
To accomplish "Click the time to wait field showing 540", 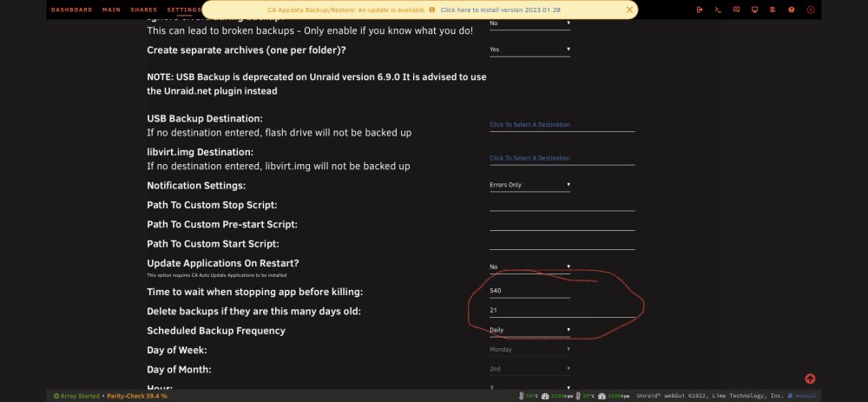I will tap(529, 291).
